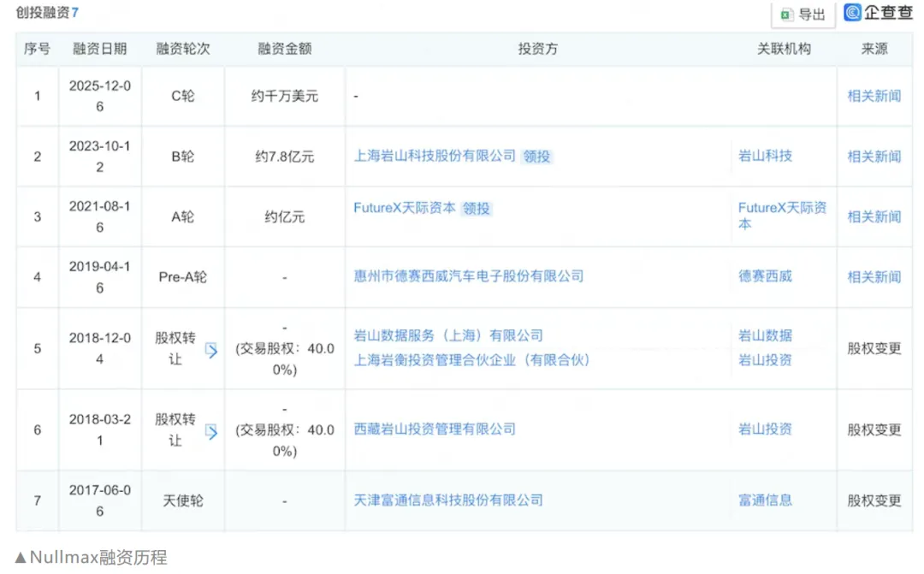Image resolution: width=924 pixels, height=574 pixels.
Task: Click the 投资方 column header
Action: tap(537, 49)
